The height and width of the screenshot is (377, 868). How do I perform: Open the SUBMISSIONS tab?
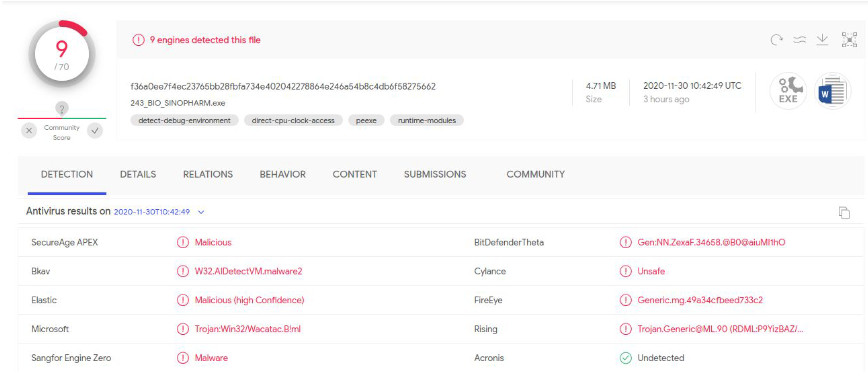click(x=435, y=174)
